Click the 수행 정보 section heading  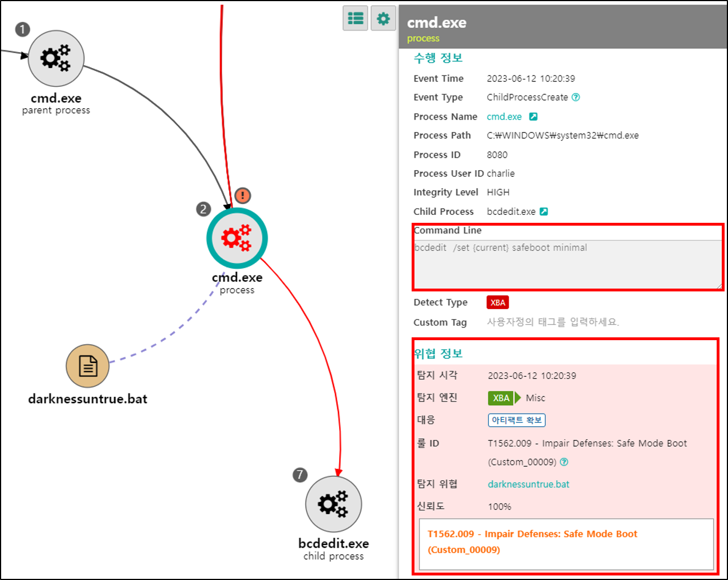[438, 58]
